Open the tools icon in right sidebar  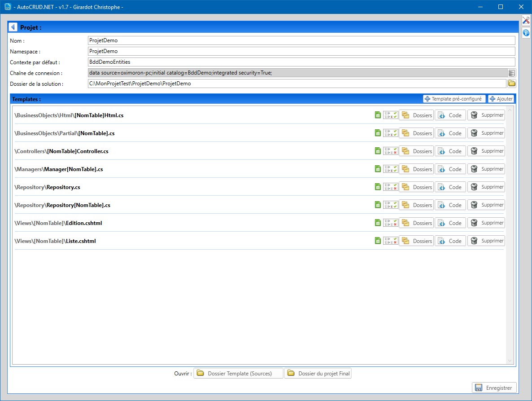(526, 21)
